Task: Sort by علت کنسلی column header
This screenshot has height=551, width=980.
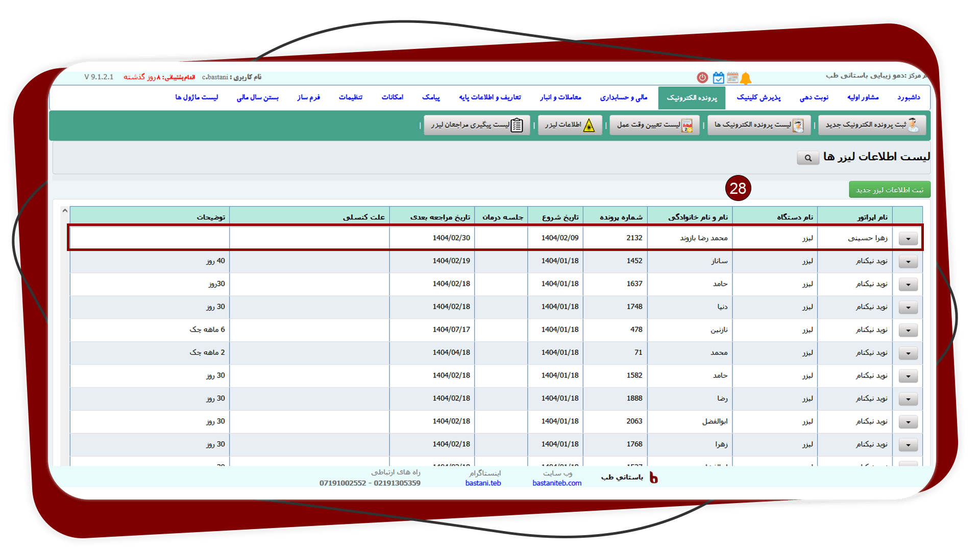Action: tap(309, 217)
